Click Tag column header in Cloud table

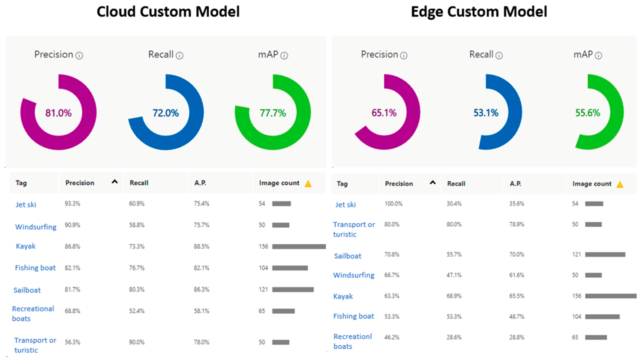[21, 183]
